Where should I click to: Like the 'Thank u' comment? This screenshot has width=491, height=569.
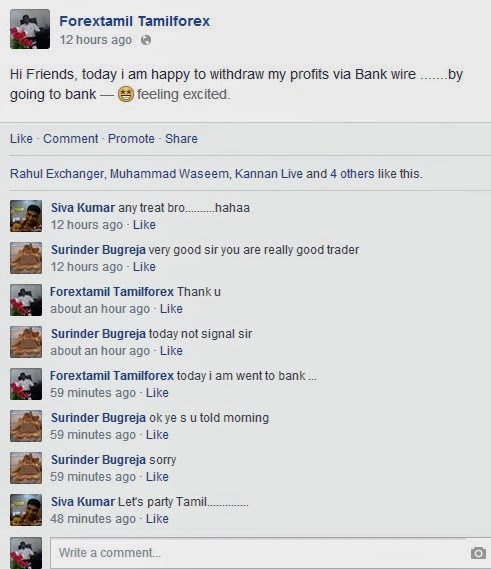pos(171,309)
